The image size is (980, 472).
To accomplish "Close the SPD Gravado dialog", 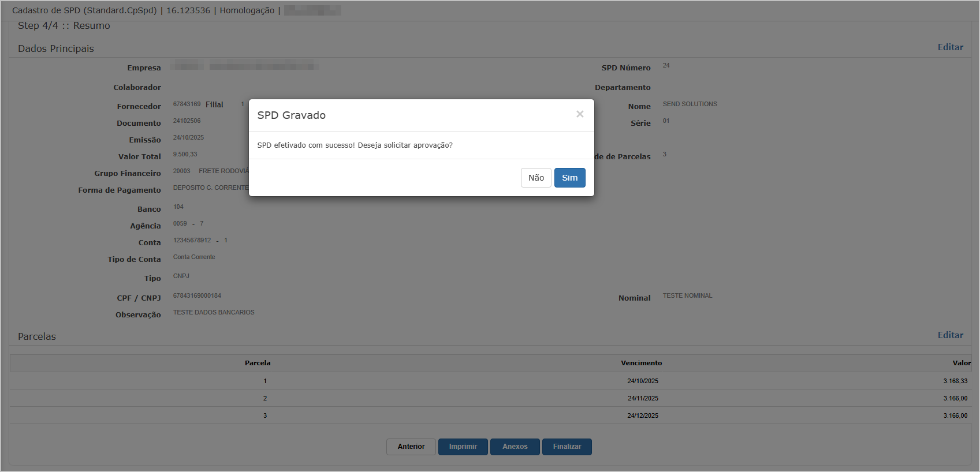I will click(580, 114).
